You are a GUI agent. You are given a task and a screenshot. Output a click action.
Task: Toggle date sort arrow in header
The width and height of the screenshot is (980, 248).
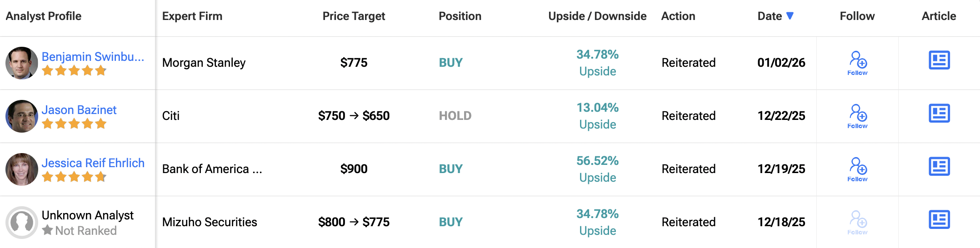click(790, 16)
